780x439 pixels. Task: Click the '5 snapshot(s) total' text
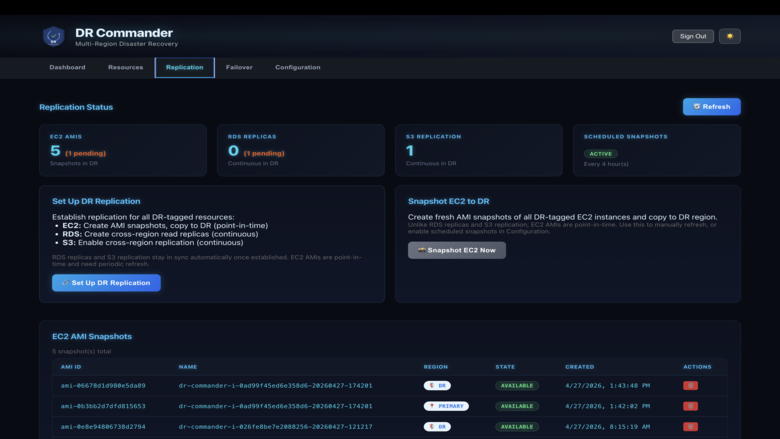pos(82,351)
